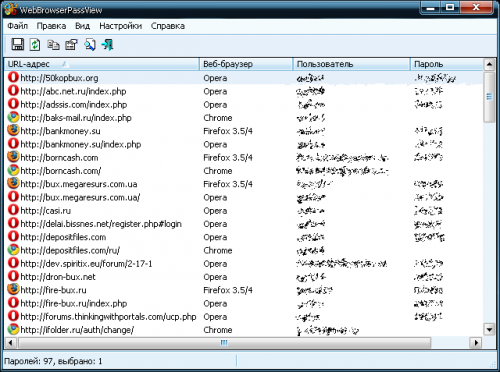Image resolution: width=500 pixels, height=372 pixels.
Task: Click horizontal scrollbar right arrow
Action: coord(476,342)
